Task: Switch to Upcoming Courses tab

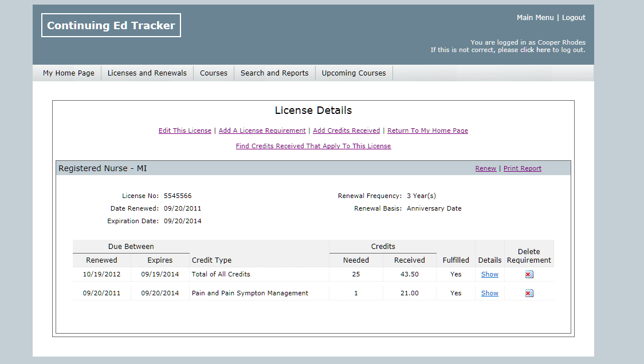Action: [354, 73]
